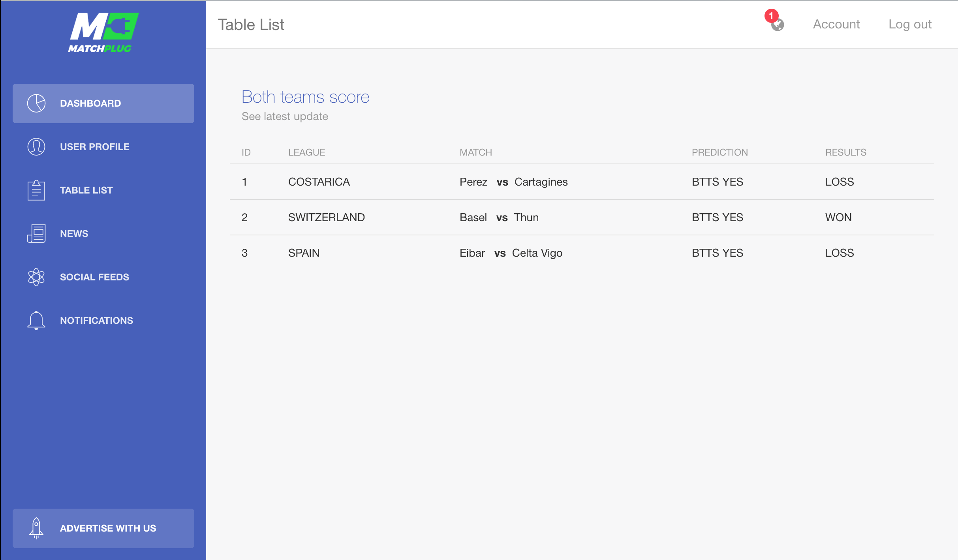Click the Table List clipboard icon
Screen dimensions: 958x560
pyautogui.click(x=36, y=190)
